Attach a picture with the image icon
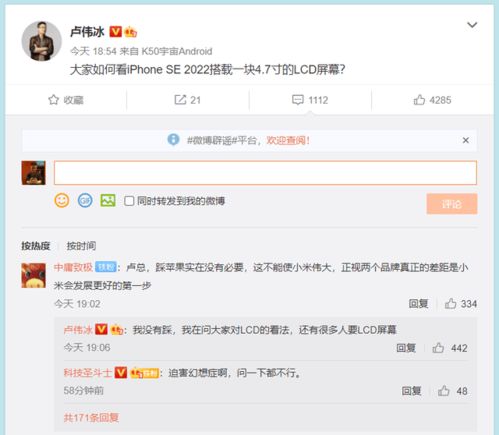Viewport: 499px width, 435px height. [x=108, y=201]
